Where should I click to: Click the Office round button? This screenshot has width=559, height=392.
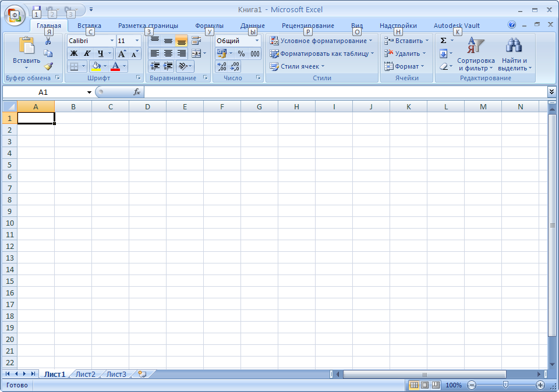[x=15, y=16]
